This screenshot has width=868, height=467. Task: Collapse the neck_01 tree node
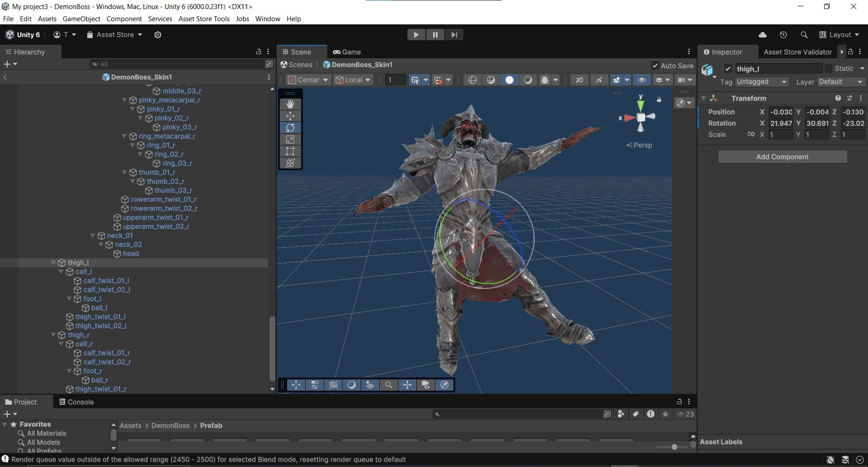click(x=93, y=235)
